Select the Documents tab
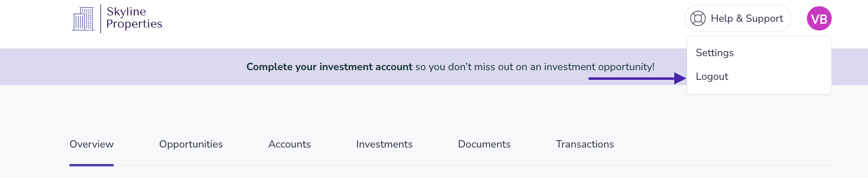 pos(484,144)
